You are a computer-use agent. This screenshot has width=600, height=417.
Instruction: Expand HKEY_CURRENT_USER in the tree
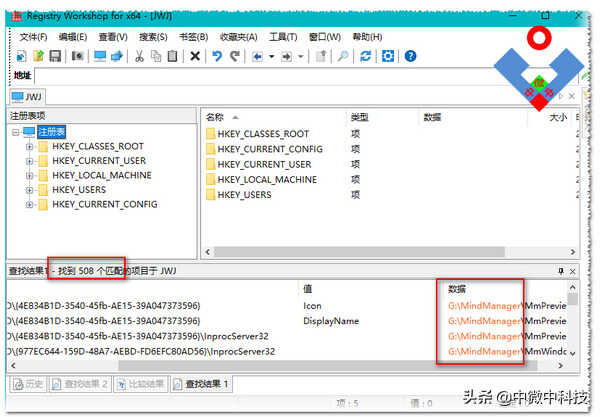pyautogui.click(x=29, y=161)
